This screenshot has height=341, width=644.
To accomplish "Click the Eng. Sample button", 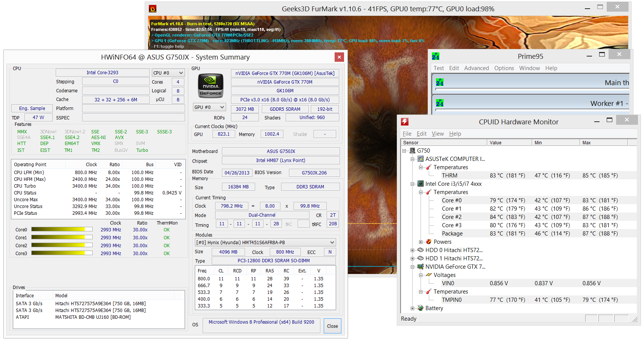I will pyautogui.click(x=32, y=108).
